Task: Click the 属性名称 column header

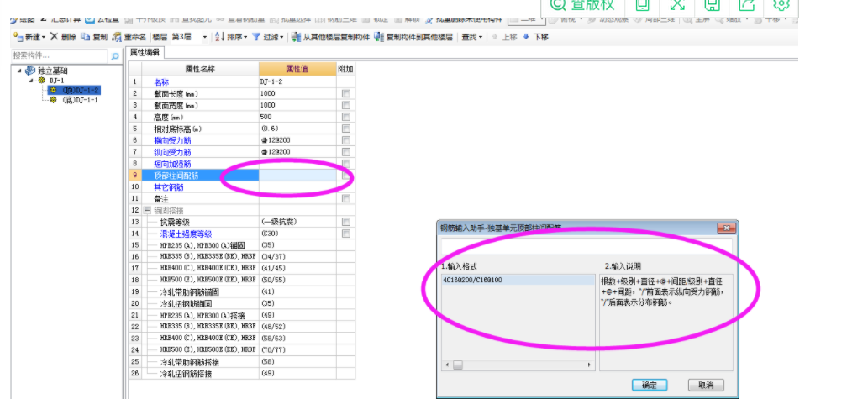Action: click(x=200, y=69)
